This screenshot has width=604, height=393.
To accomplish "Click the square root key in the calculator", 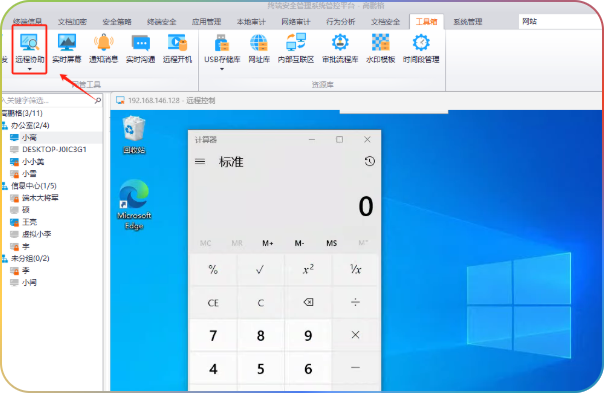I will pyautogui.click(x=260, y=269).
